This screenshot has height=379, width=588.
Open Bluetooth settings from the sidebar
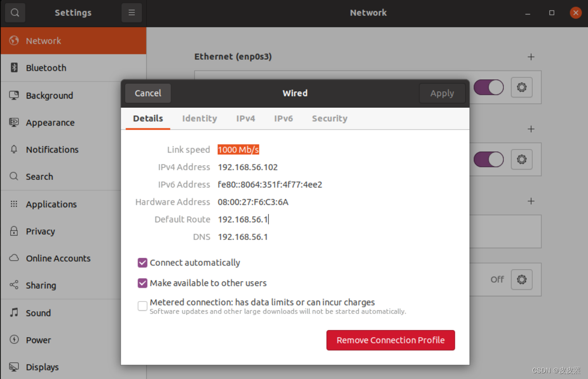(x=46, y=67)
